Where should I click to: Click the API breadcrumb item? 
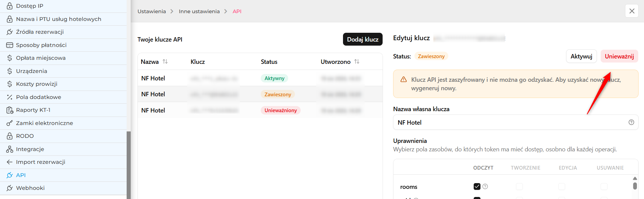coord(237,11)
